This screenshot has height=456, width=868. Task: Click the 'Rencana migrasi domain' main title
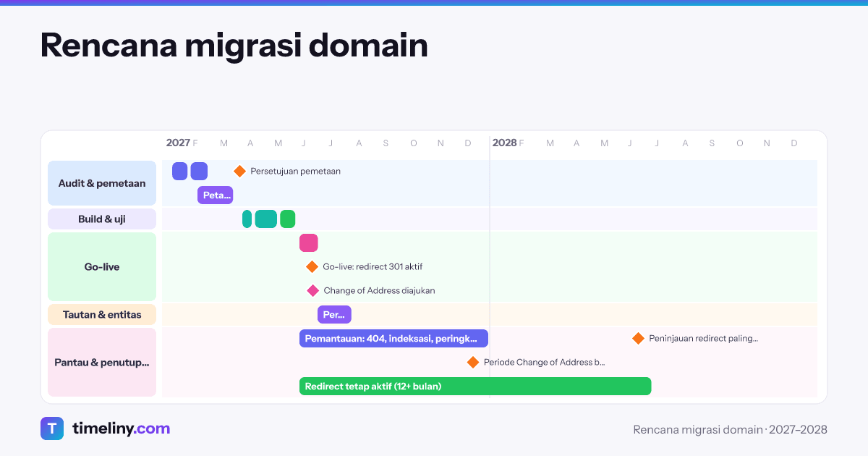coord(234,45)
